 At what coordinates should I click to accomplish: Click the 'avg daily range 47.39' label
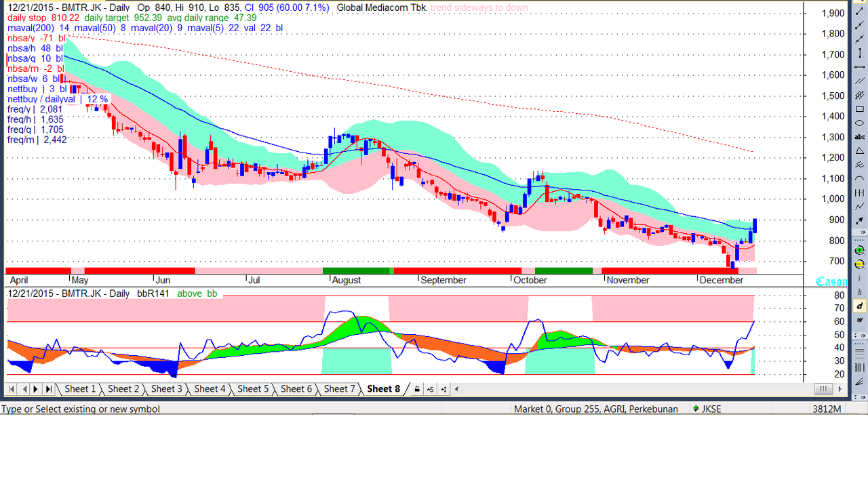tap(213, 18)
